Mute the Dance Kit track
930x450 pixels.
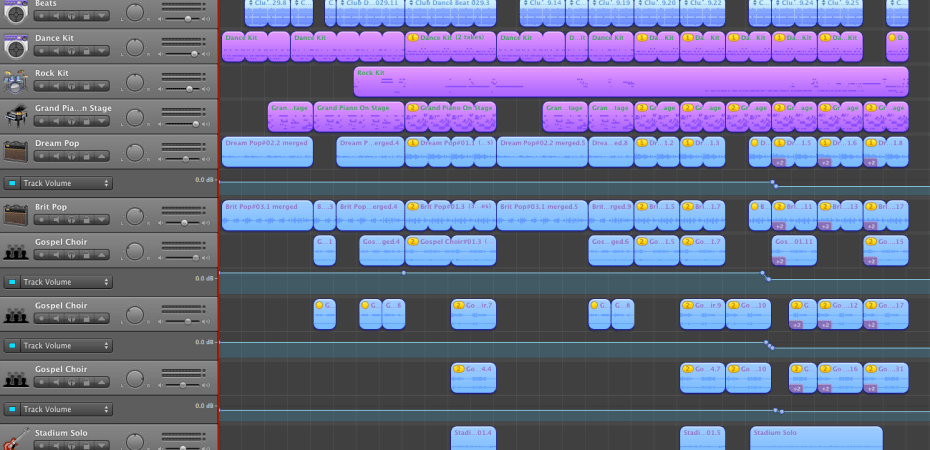coord(55,52)
